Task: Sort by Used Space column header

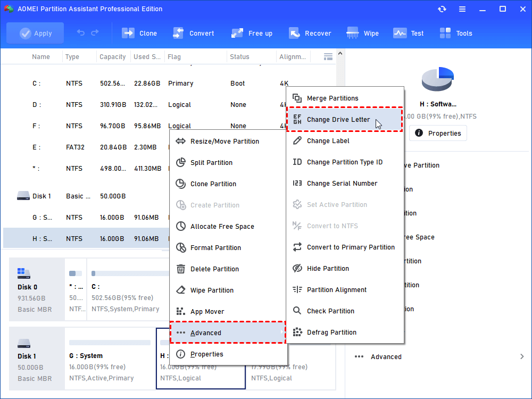Action: (x=147, y=57)
